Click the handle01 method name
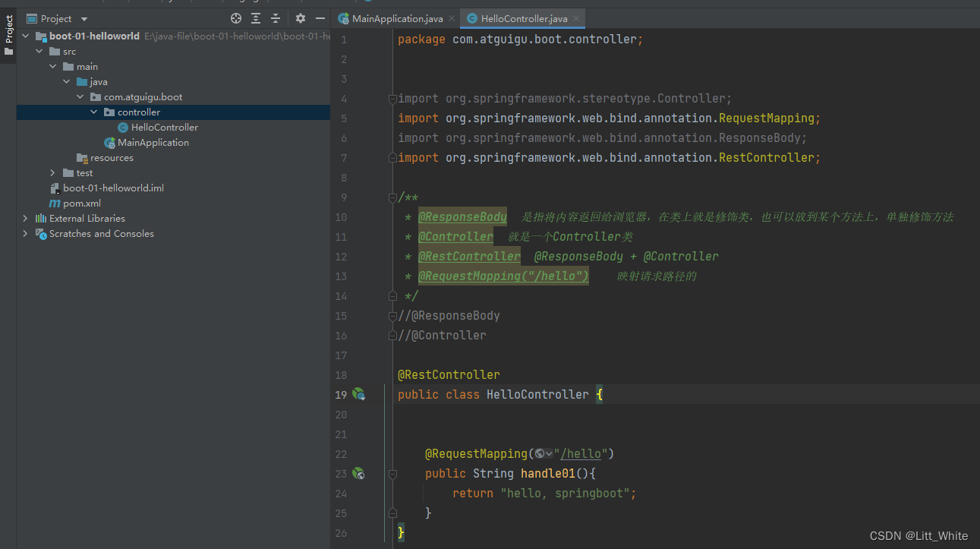This screenshot has width=980, height=549. 548,473
